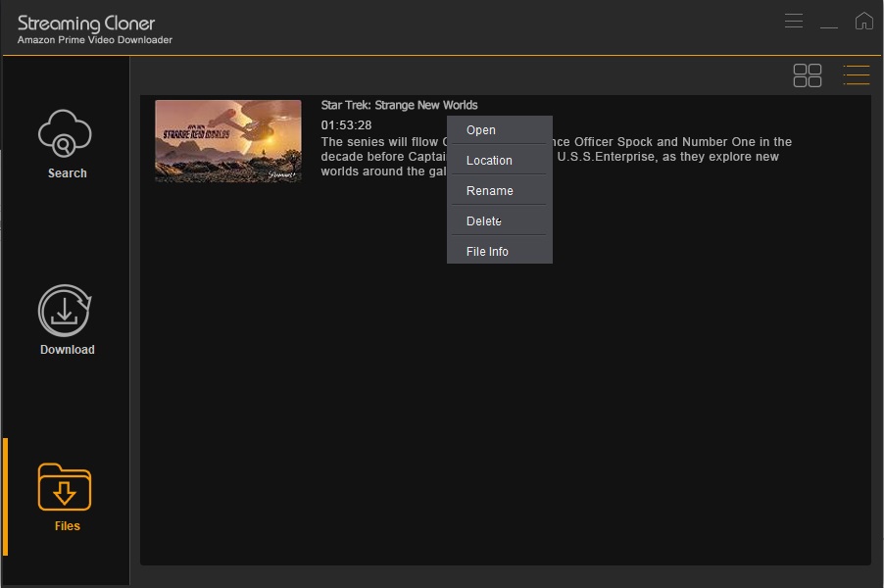Switch to grid thumbnail view
The height and width of the screenshot is (588, 884).
click(x=808, y=75)
